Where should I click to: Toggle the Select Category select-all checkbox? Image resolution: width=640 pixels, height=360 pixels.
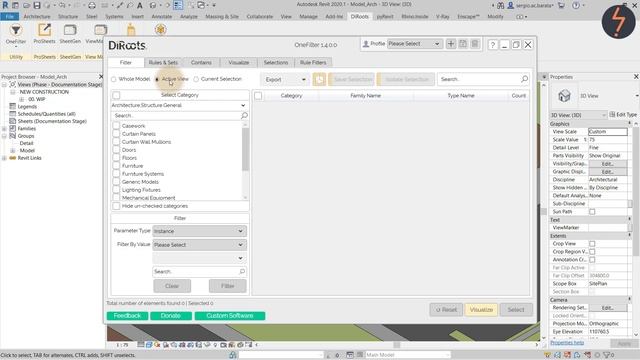pyautogui.click(x=116, y=95)
